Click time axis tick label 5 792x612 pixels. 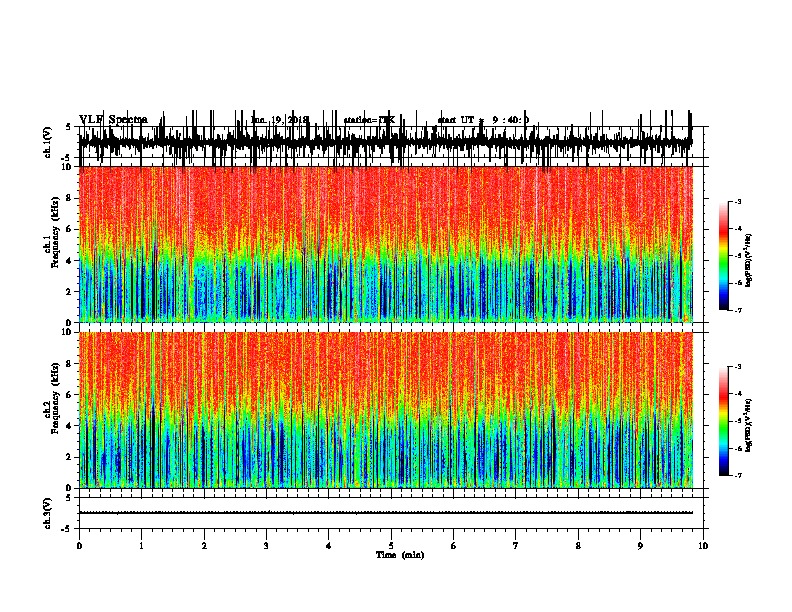coord(391,546)
